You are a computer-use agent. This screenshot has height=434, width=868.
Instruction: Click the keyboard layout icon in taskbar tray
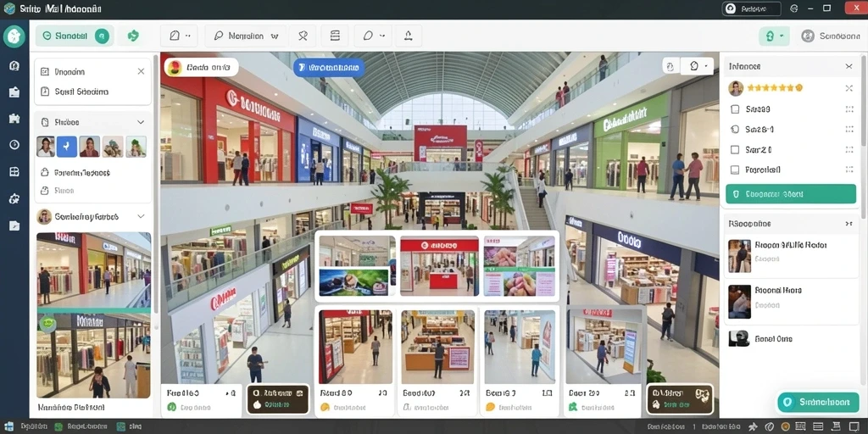click(x=801, y=427)
